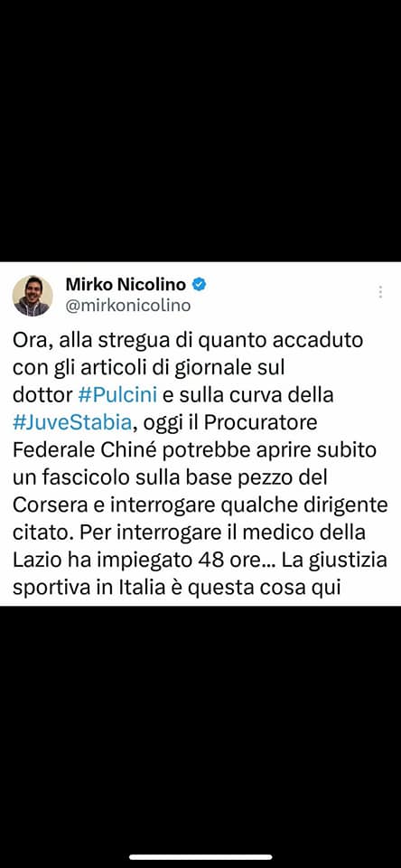This screenshot has width=401, height=868.
Task: Click the blue verified badge icon
Action: coord(199,285)
